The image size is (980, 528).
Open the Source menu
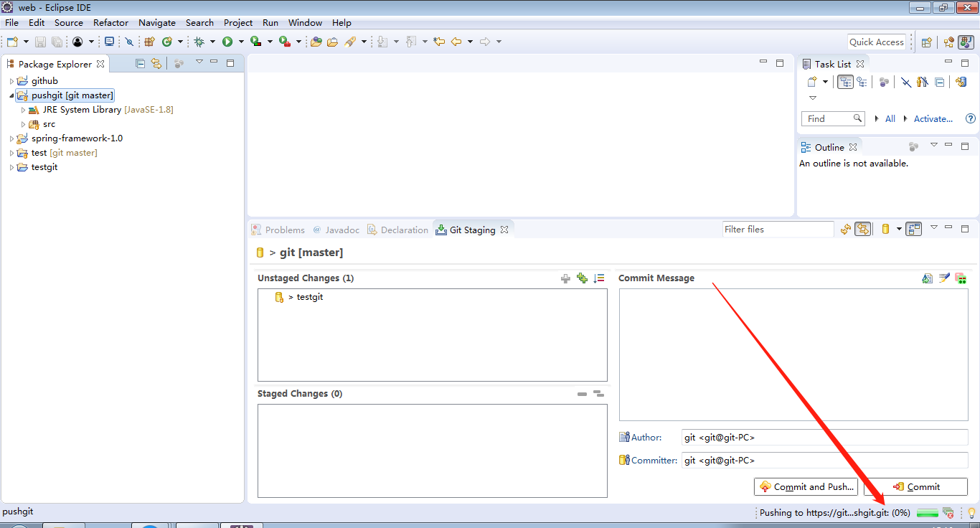click(x=69, y=22)
